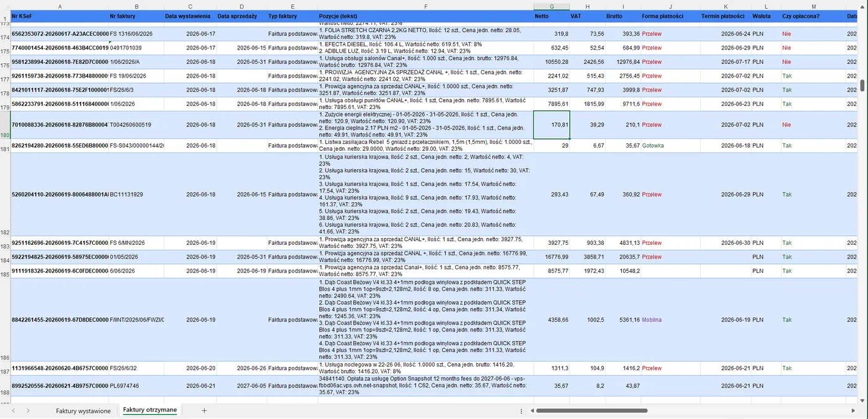This screenshot has height=419, width=868.
Task: Click the Brutto header cell
Action: click(623, 16)
